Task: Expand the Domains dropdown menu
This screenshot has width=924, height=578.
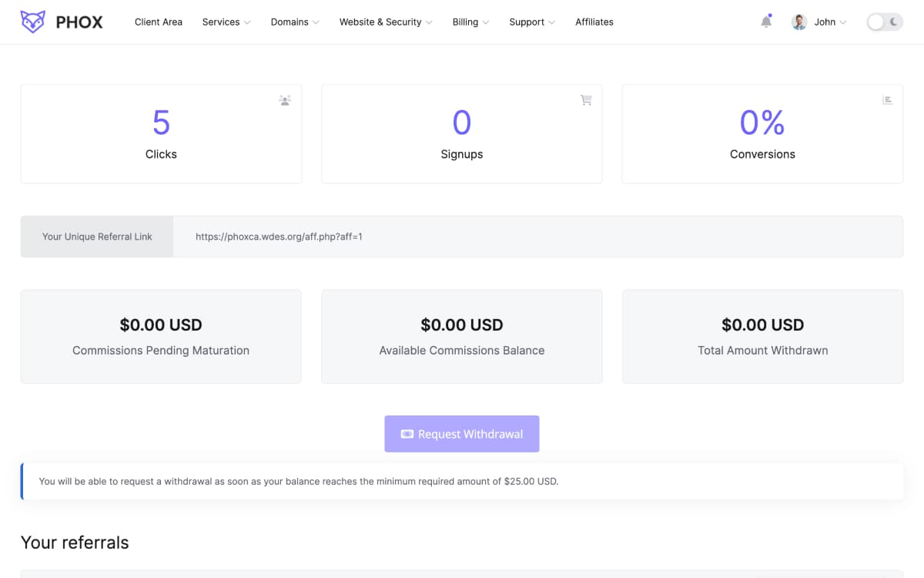Action: pos(295,22)
